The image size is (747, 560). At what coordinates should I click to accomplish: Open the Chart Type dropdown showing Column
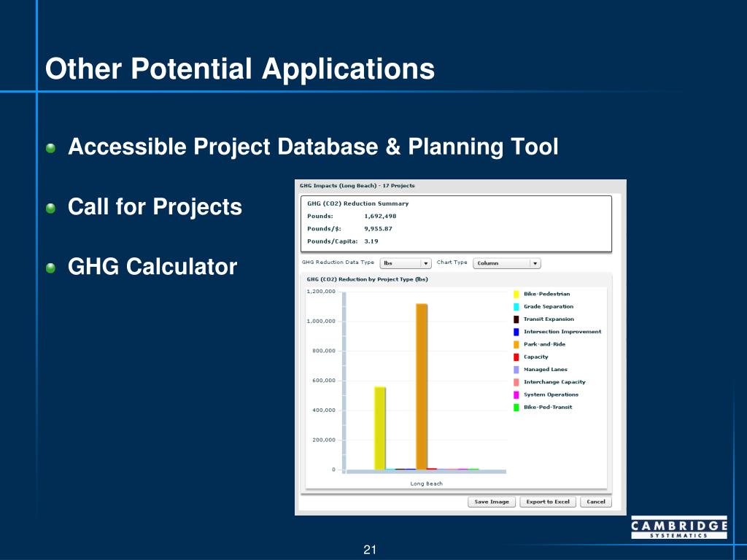tap(507, 263)
